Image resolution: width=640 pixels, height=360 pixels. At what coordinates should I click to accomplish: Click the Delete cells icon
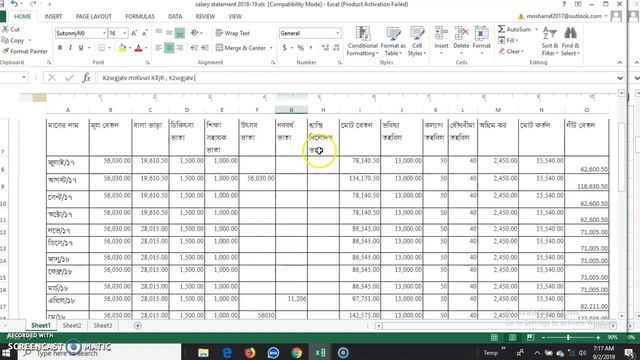coord(461,33)
